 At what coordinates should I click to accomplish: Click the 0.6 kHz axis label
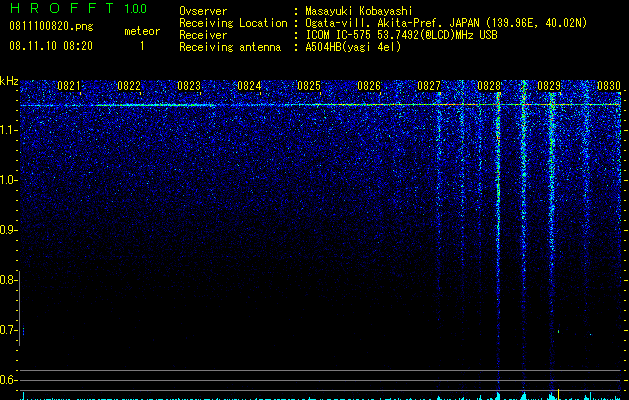coord(7,380)
